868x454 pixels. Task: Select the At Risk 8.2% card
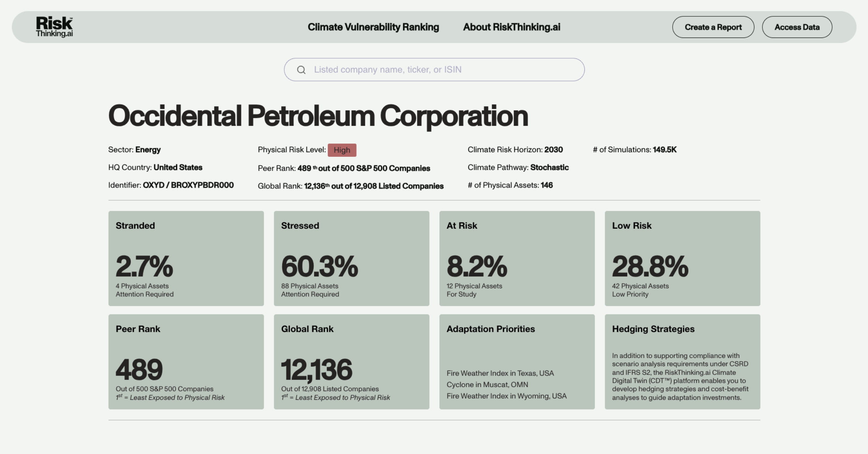coord(517,258)
